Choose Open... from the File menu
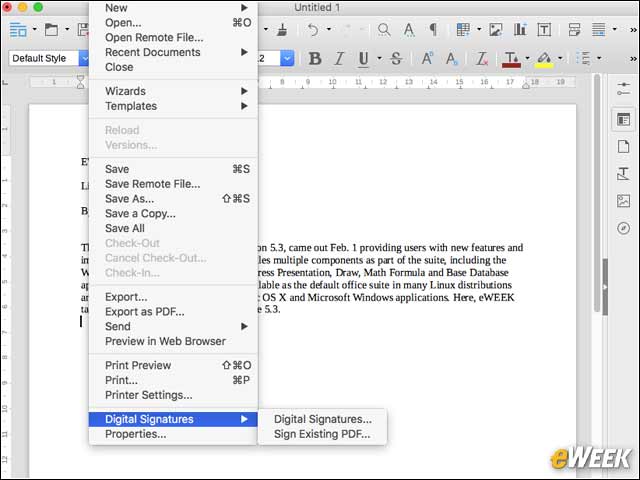640x480 pixels. (173, 22)
